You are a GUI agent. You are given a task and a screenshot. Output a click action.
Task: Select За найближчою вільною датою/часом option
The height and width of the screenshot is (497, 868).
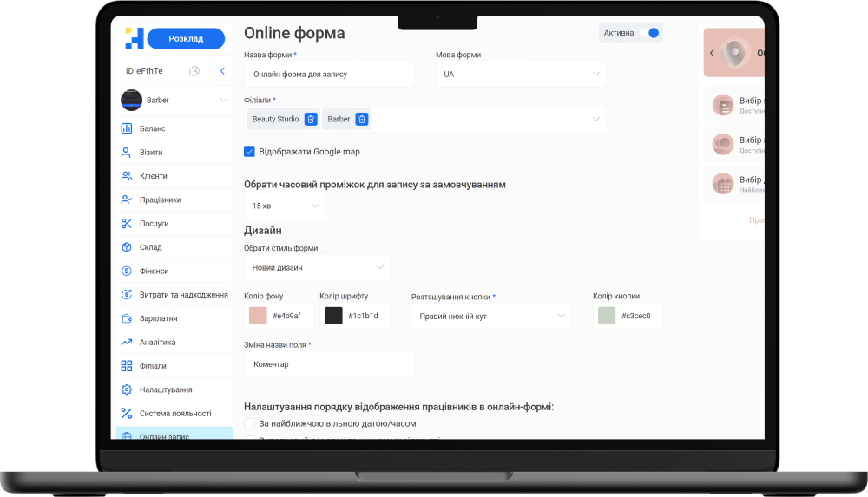pos(250,424)
